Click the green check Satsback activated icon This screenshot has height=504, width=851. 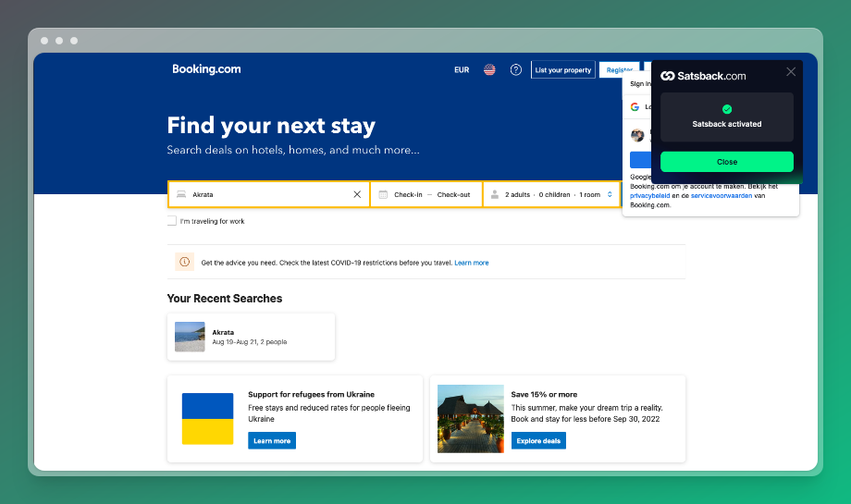727,109
